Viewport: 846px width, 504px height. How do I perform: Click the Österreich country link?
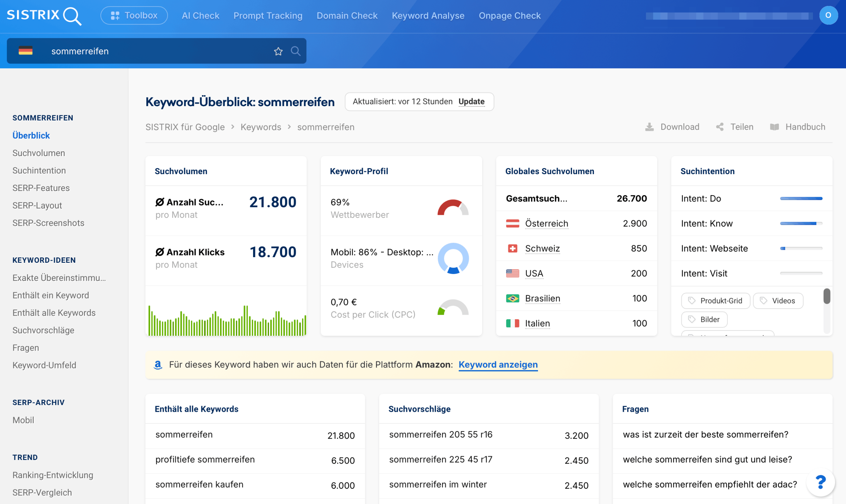(547, 223)
